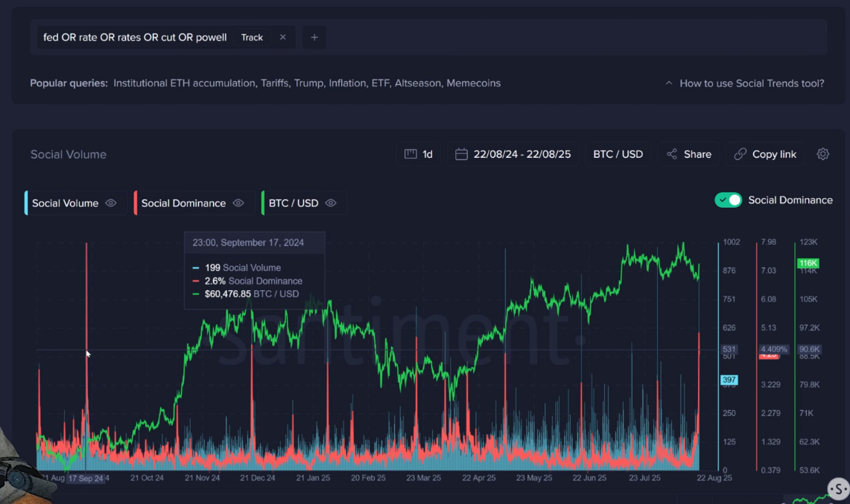Click the S logo badge bottom right
The height and width of the screenshot is (504, 850).
tap(839, 489)
